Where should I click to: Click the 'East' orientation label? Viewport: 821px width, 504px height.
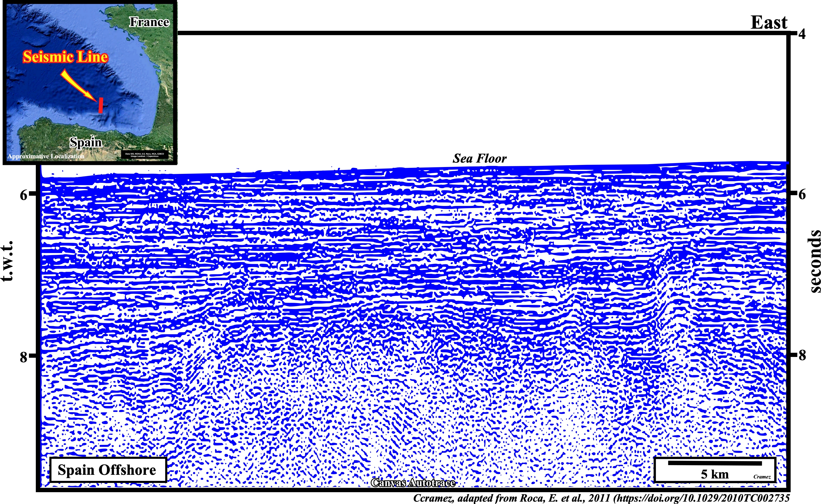[769, 23]
